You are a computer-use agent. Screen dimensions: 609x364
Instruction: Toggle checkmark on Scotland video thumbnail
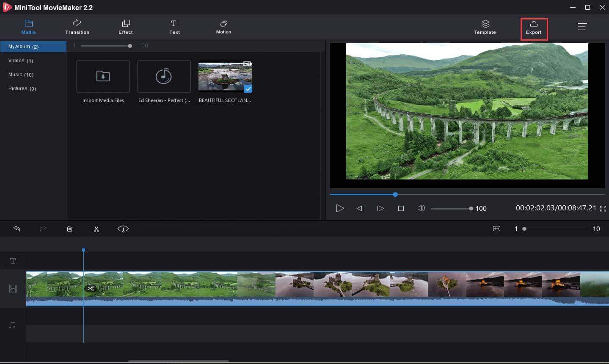pyautogui.click(x=248, y=88)
